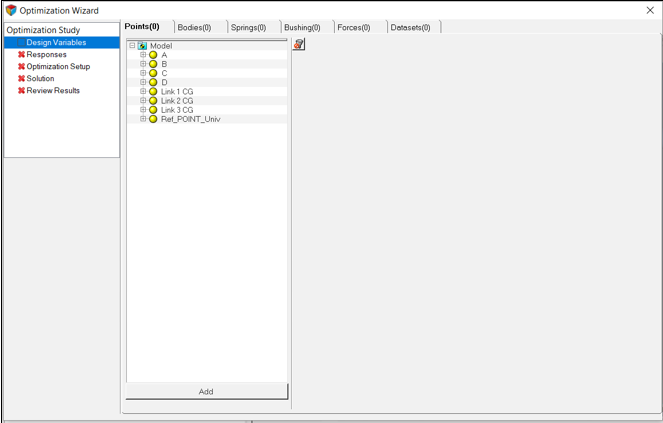Click the yellow point icon for Ref_POINT_Univ
This screenshot has height=423, width=663.
point(153,119)
